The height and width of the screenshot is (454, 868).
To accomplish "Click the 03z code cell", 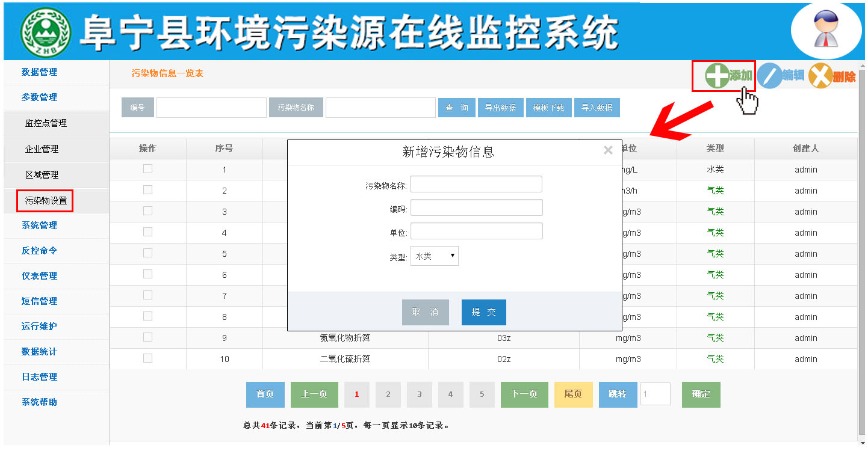I will [x=504, y=338].
